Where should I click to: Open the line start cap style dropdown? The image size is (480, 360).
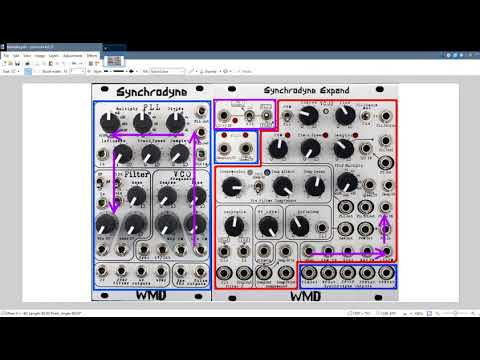tap(108, 71)
